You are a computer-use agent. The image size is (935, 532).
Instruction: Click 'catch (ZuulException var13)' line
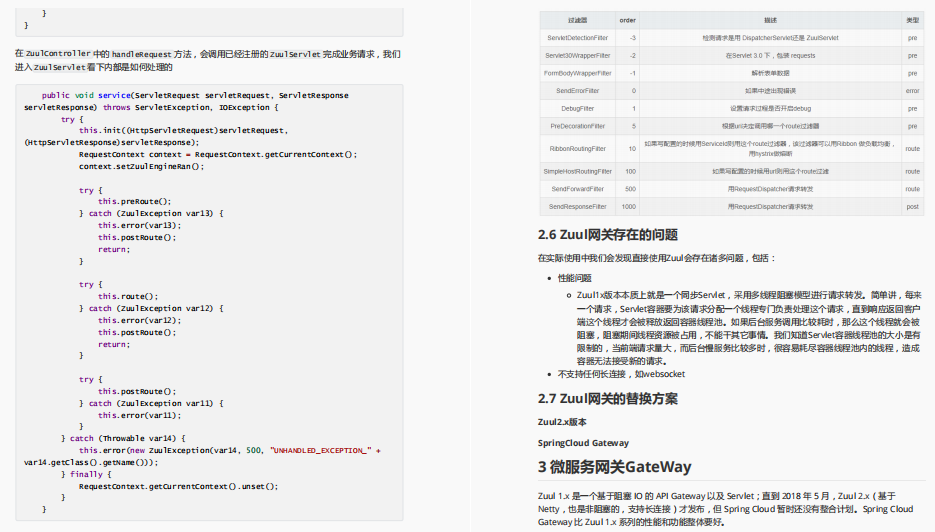coord(151,214)
